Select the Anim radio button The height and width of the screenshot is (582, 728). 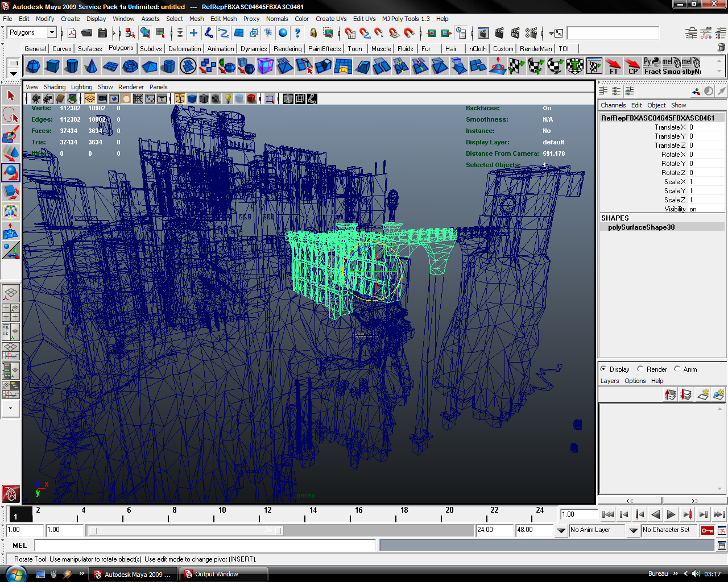coord(677,369)
